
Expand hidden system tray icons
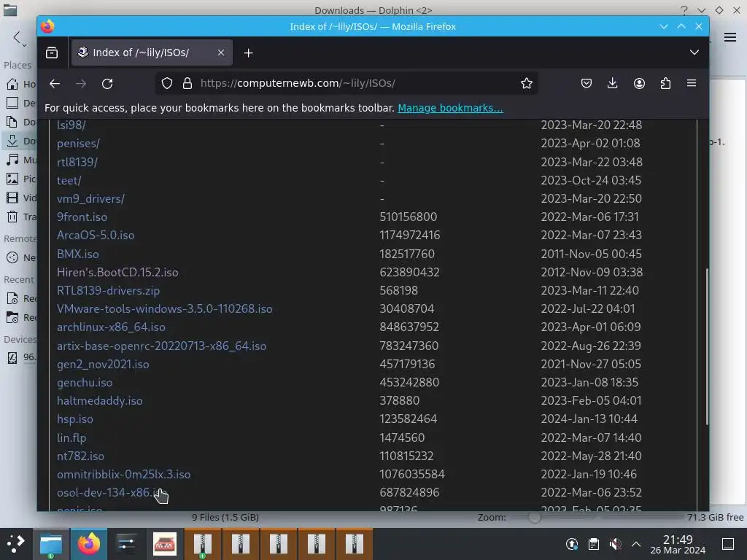636,544
